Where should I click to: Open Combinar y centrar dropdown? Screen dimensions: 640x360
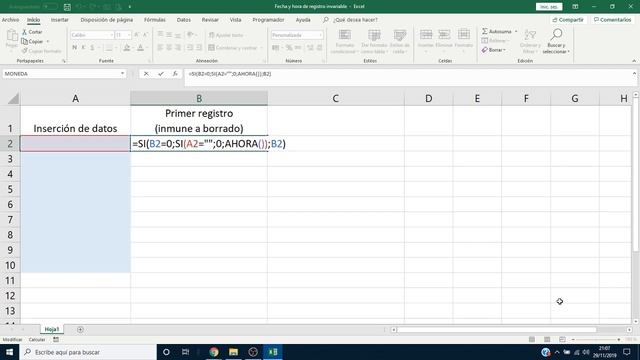pos(262,48)
